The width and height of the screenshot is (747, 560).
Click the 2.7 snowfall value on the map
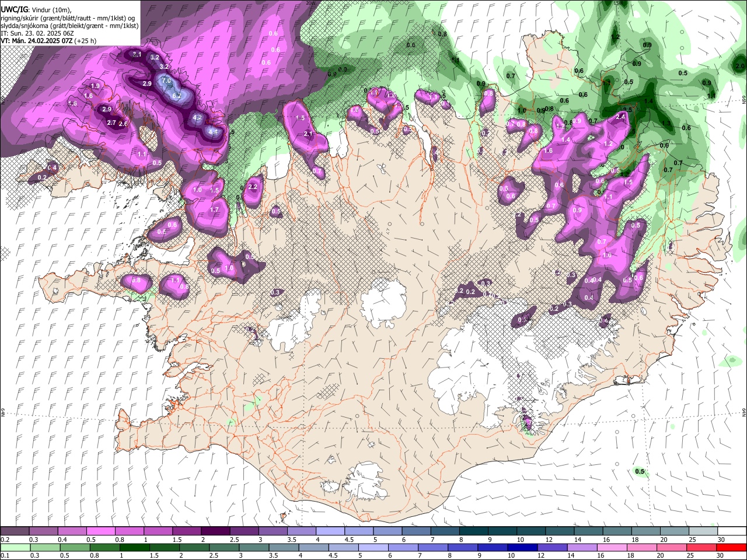(x=111, y=123)
